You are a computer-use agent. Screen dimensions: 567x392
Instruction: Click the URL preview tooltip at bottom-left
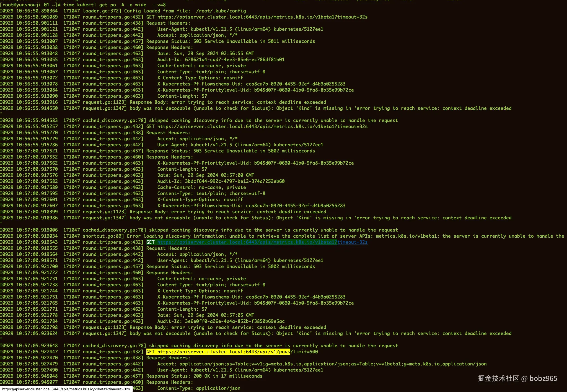[66, 389]
